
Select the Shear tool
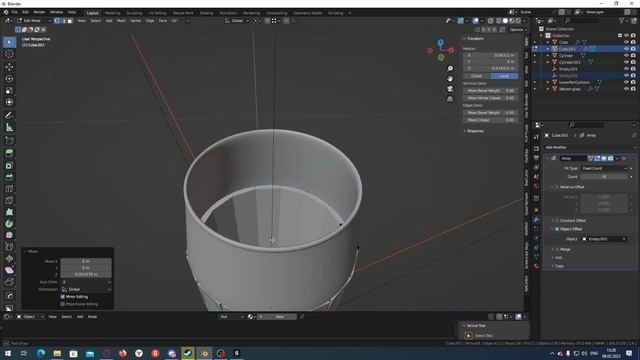coord(9,270)
